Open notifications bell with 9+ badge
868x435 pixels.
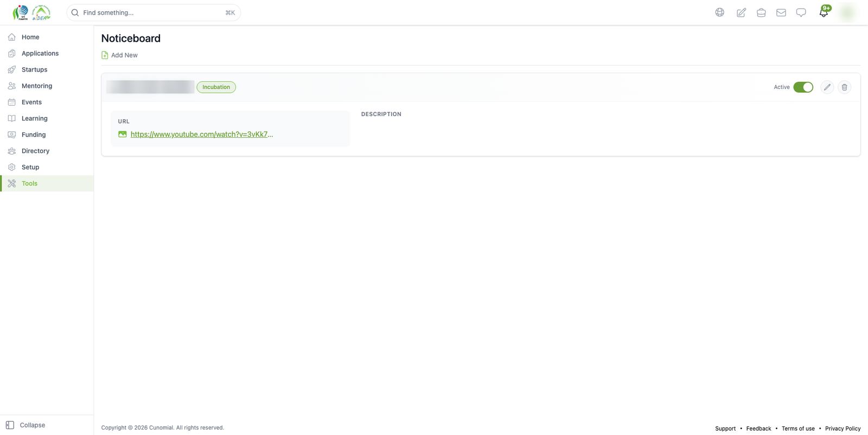pyautogui.click(x=824, y=12)
